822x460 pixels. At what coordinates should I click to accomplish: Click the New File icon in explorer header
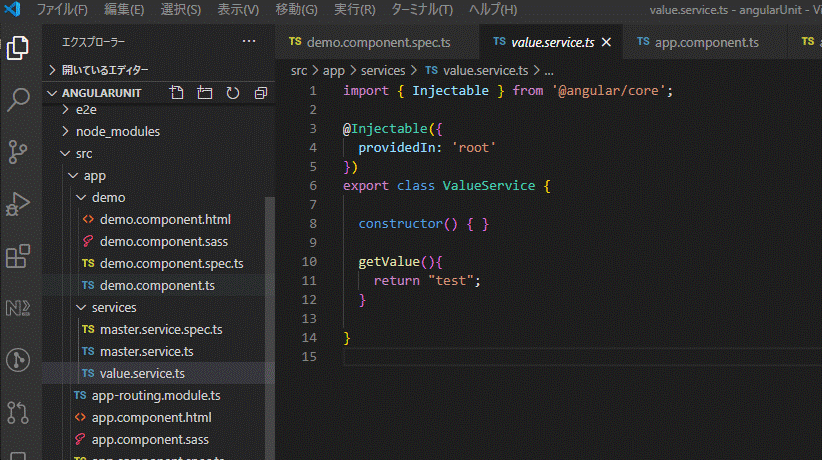[177, 93]
